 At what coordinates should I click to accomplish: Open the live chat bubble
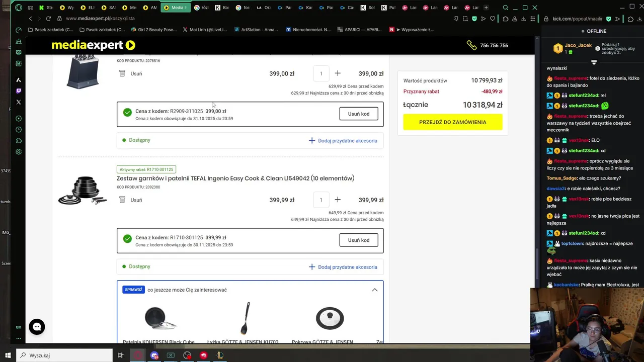click(x=37, y=327)
